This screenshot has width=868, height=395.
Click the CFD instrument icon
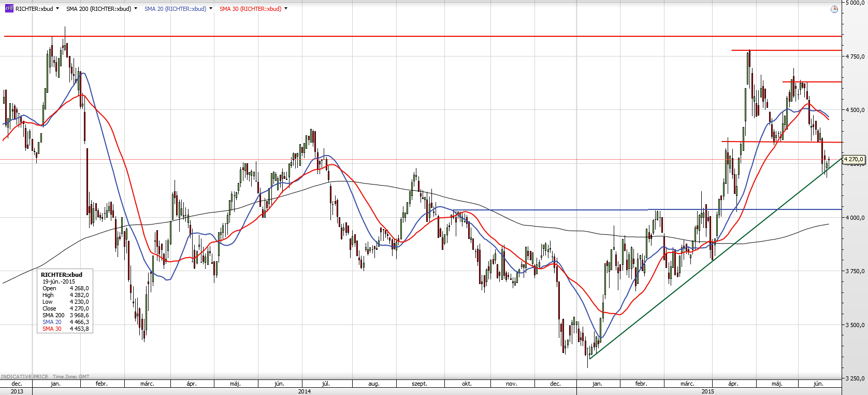(9, 9)
